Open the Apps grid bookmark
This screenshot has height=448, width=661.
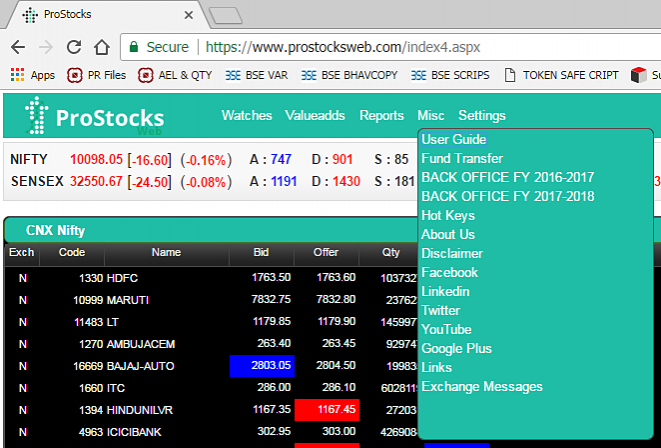32,75
